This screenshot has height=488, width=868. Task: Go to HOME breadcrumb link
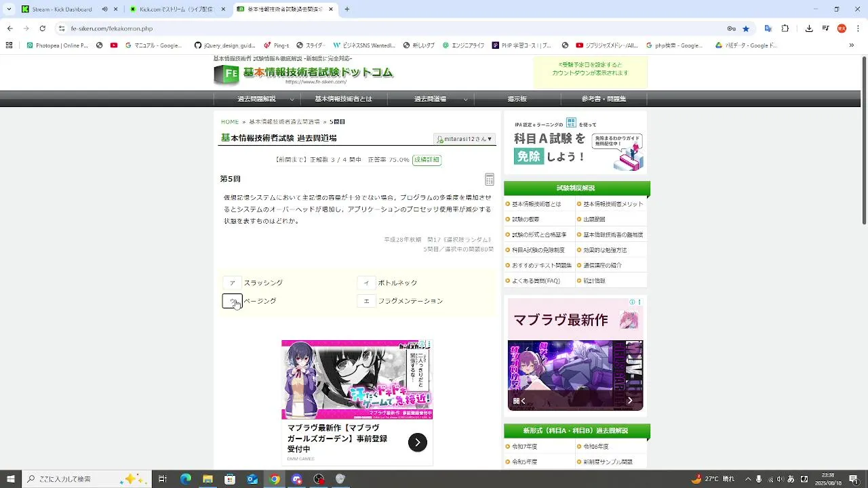[230, 122]
